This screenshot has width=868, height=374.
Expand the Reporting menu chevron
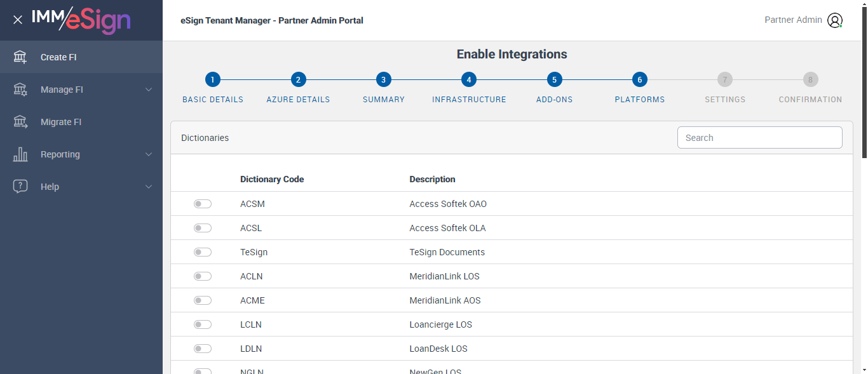(x=149, y=154)
